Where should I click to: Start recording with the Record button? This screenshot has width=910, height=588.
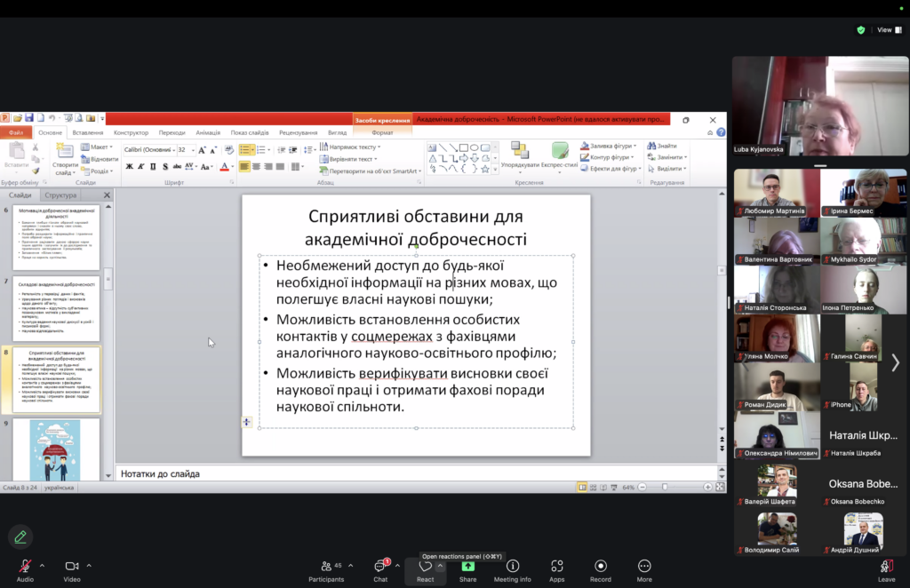pos(601,567)
